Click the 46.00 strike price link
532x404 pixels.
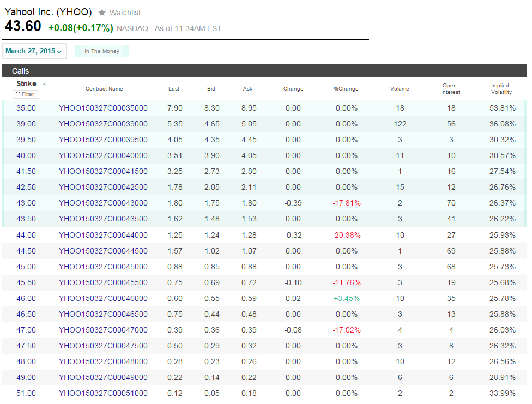(x=26, y=298)
